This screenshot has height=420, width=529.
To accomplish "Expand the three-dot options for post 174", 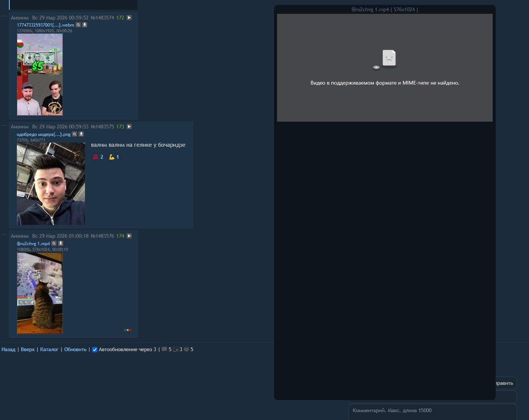I will pos(4,235).
